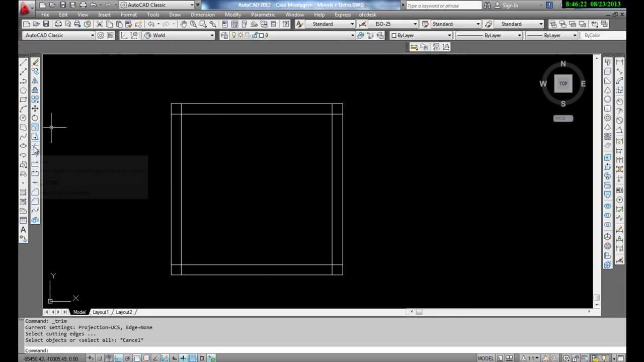Select the Polyline draw tool
644x362 pixels.
(x=23, y=81)
